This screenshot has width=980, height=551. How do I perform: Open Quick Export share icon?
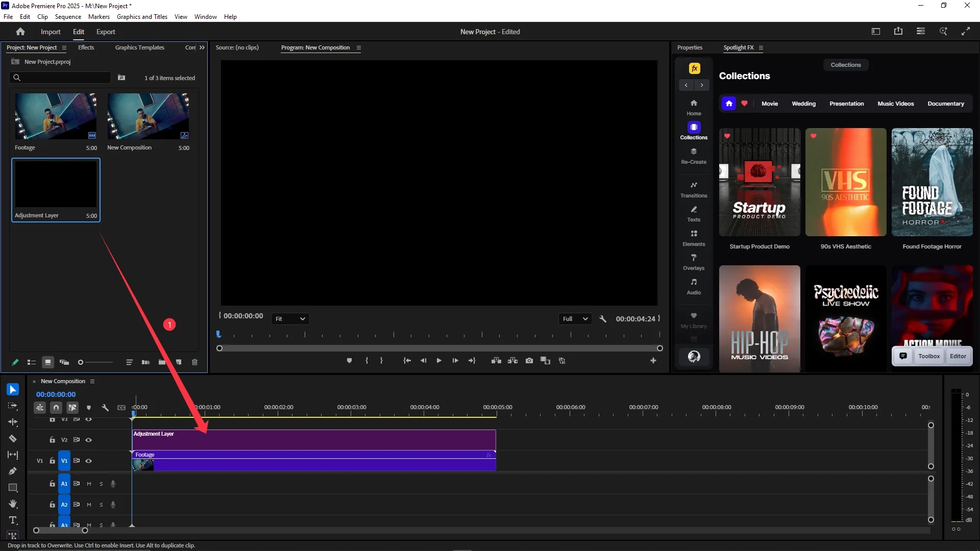click(898, 31)
